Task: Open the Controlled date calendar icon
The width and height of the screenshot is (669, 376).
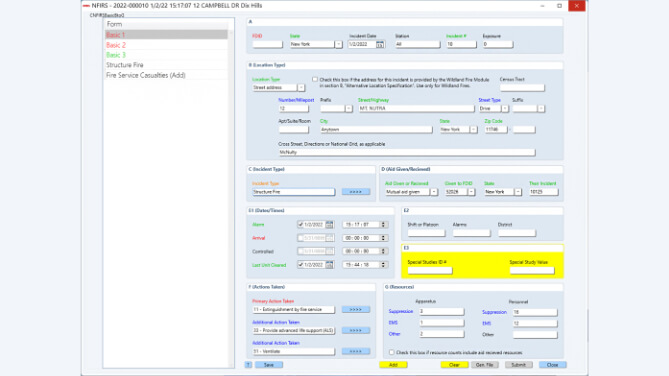Action: click(329, 251)
